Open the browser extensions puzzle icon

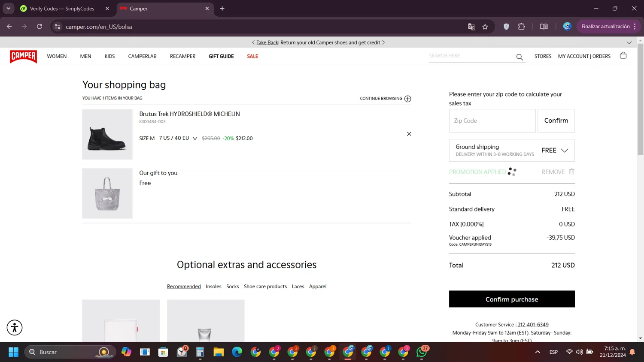pyautogui.click(x=521, y=27)
